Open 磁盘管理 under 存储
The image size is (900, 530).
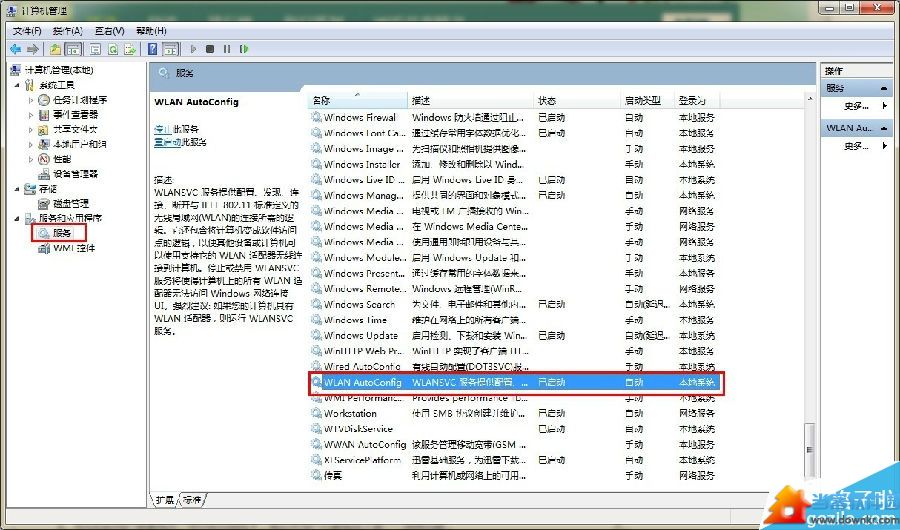[71, 204]
